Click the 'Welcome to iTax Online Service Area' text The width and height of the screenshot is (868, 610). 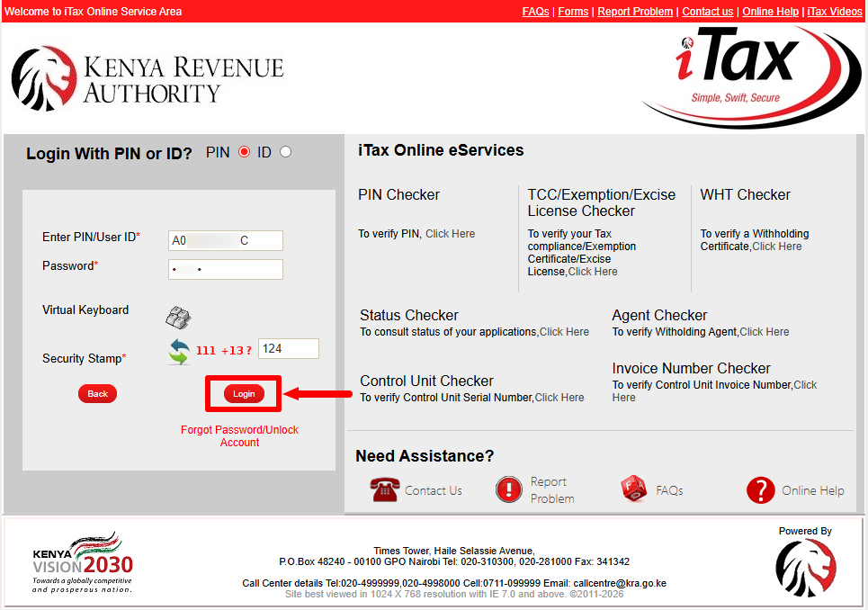(x=93, y=12)
